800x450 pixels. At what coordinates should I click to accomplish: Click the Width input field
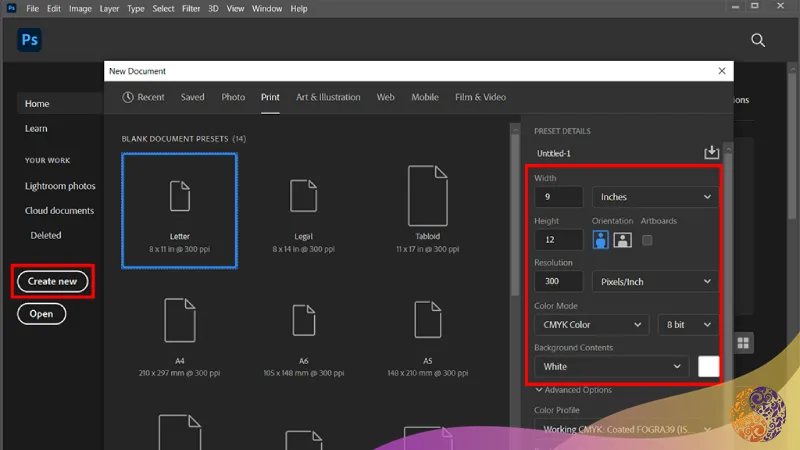point(559,197)
